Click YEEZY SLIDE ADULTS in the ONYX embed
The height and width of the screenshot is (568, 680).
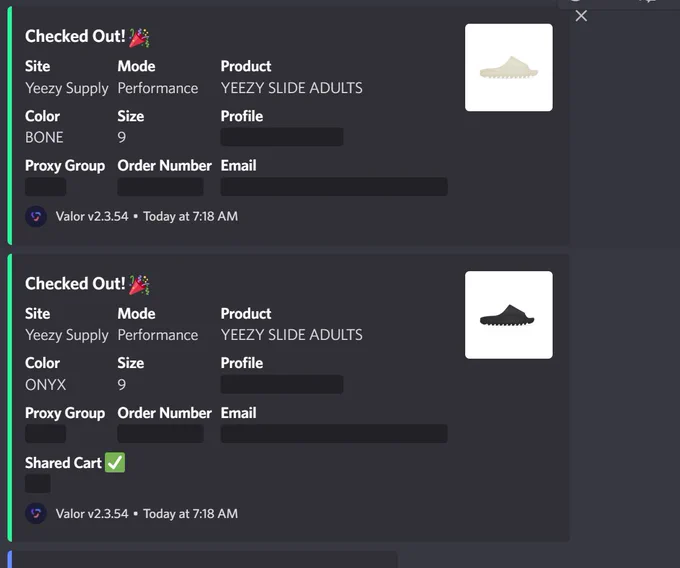pyautogui.click(x=291, y=335)
